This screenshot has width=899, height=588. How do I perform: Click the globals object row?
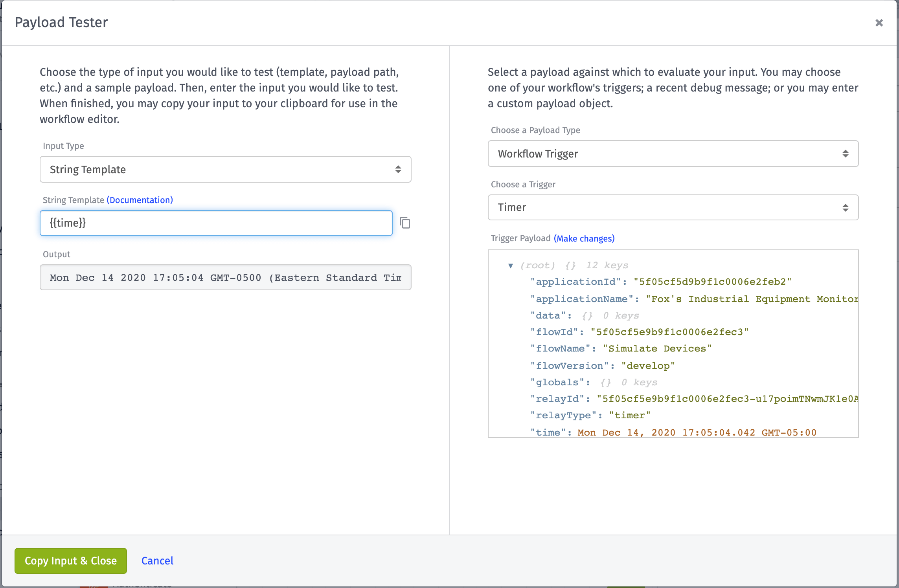(x=594, y=382)
